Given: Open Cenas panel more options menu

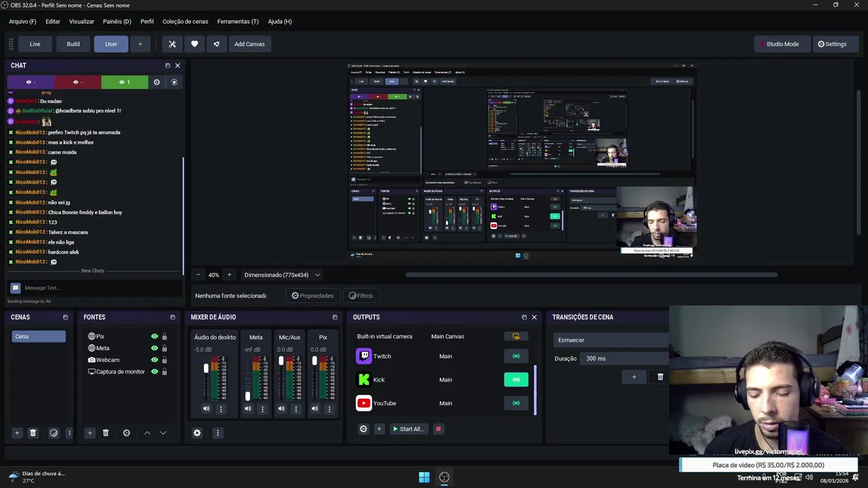Looking at the screenshot, I should [x=69, y=433].
